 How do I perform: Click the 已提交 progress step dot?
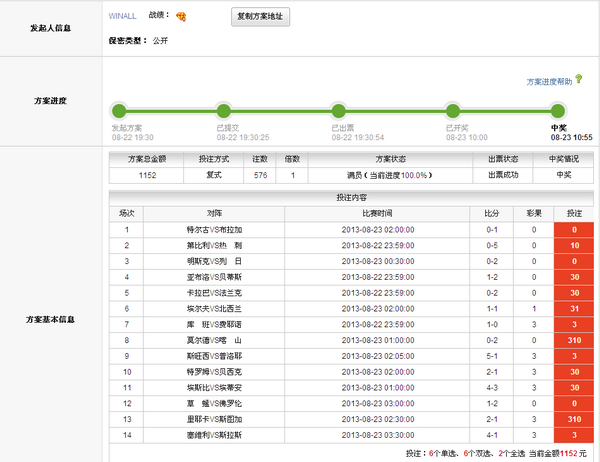coord(224,111)
